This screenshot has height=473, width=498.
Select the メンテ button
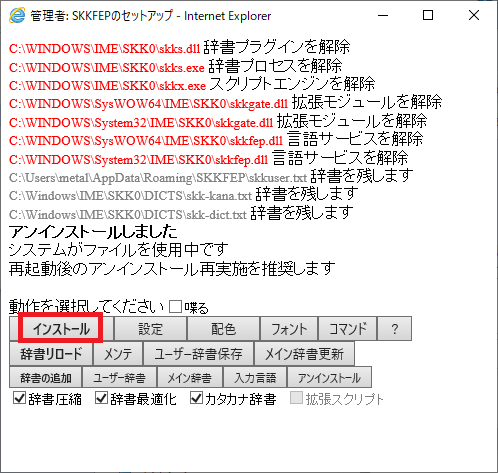pyautogui.click(x=118, y=354)
